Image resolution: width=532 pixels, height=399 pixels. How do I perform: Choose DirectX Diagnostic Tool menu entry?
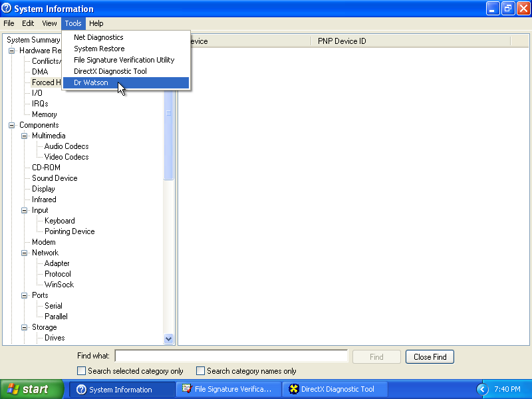tap(110, 71)
